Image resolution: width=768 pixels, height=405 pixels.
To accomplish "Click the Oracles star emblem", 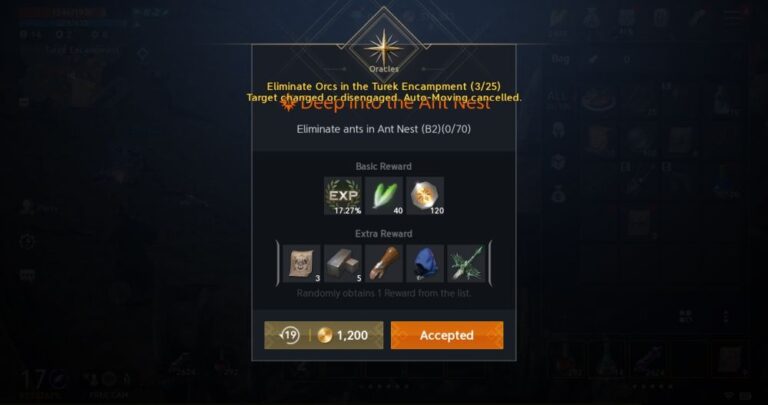I will 384,48.
